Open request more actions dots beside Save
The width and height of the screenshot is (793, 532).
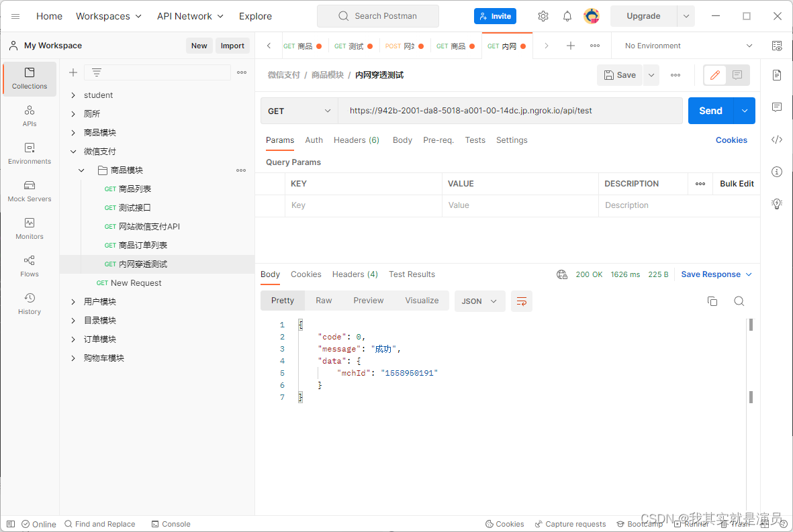(x=675, y=75)
